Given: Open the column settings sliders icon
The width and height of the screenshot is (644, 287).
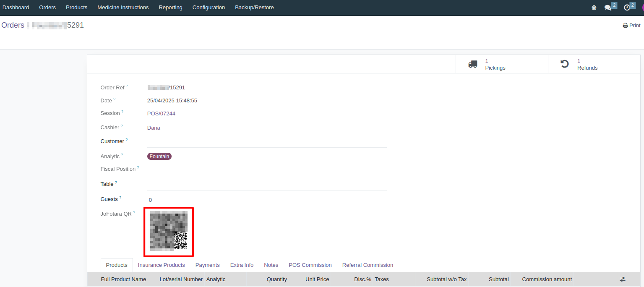Looking at the screenshot, I should 623,279.
